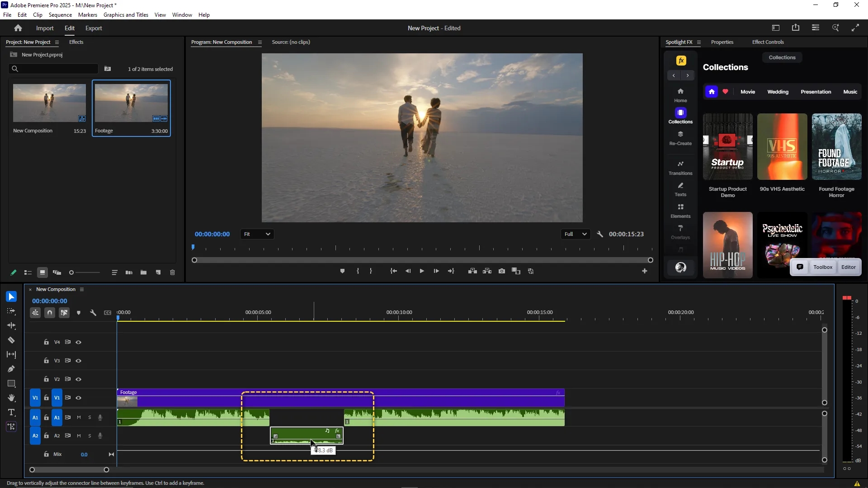Switch to the Properties tab
The width and height of the screenshot is (868, 488).
tap(722, 42)
